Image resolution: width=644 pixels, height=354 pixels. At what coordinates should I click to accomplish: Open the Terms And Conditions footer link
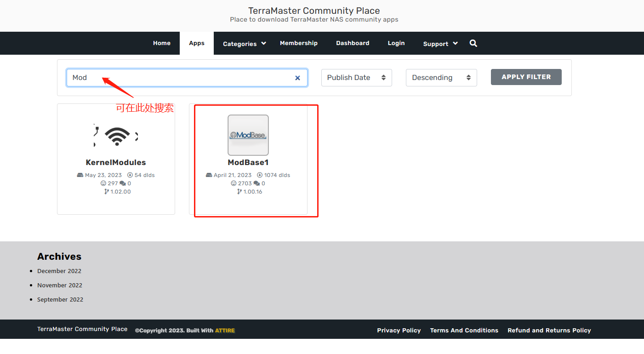coord(464,330)
